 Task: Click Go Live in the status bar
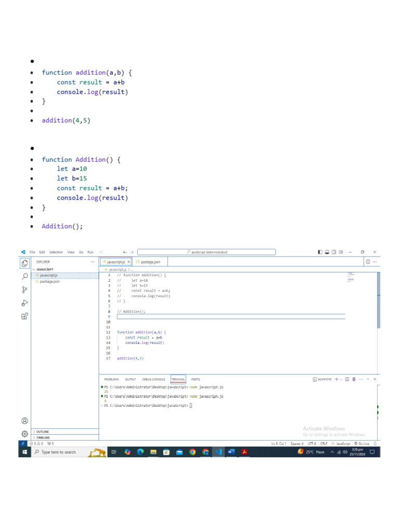click(362, 444)
